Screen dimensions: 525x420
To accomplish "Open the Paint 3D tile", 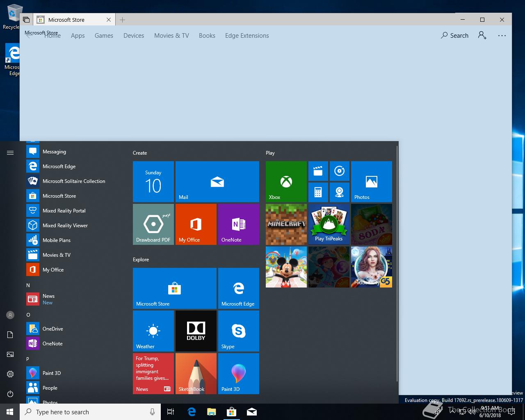I will point(239,373).
